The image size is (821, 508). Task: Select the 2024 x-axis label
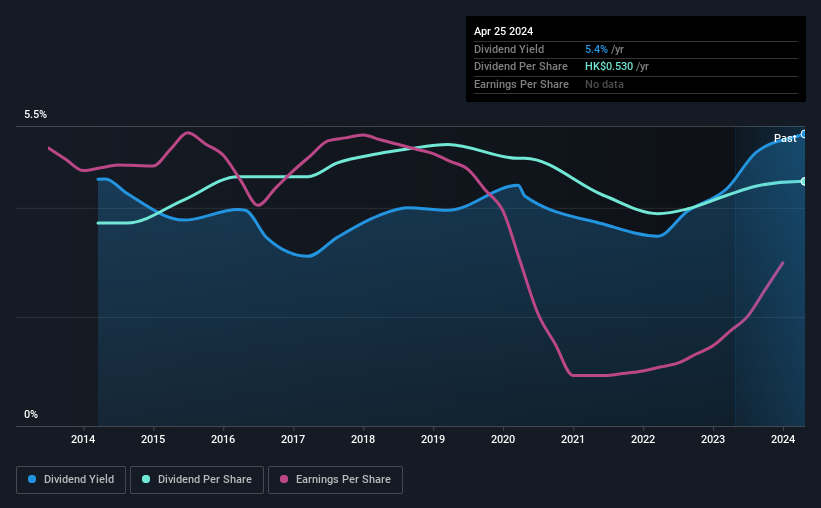click(x=783, y=439)
